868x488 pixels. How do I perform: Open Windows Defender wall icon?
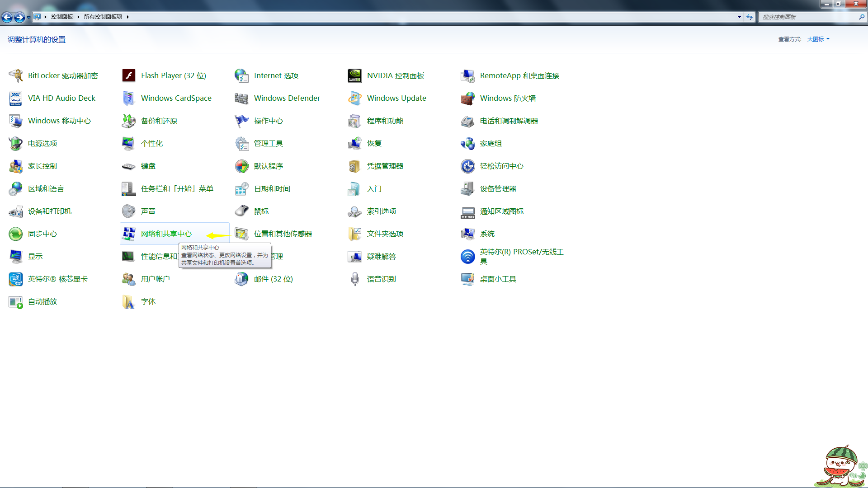pyautogui.click(x=242, y=98)
